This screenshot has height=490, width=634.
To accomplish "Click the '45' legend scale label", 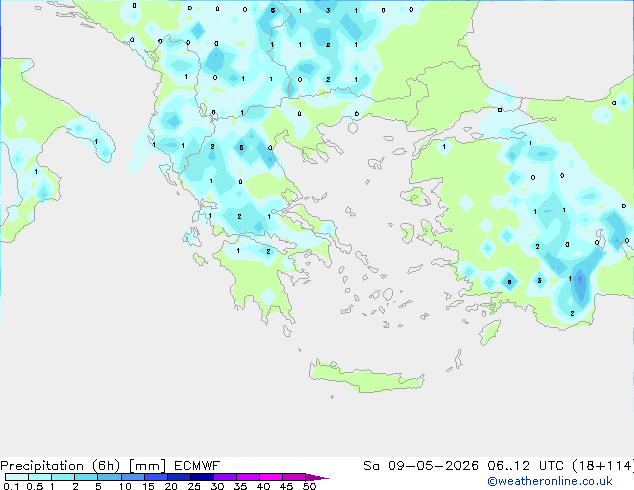I will coord(286,486).
